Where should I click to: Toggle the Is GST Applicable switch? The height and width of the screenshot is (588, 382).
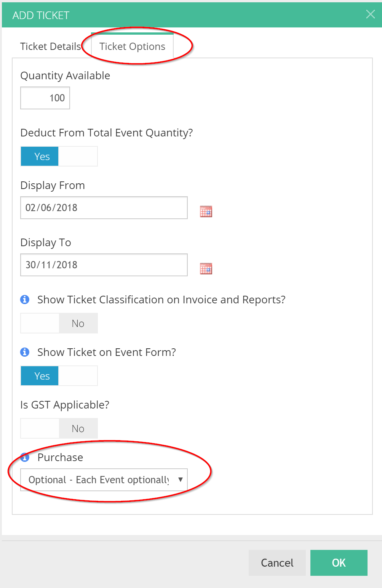[59, 428]
